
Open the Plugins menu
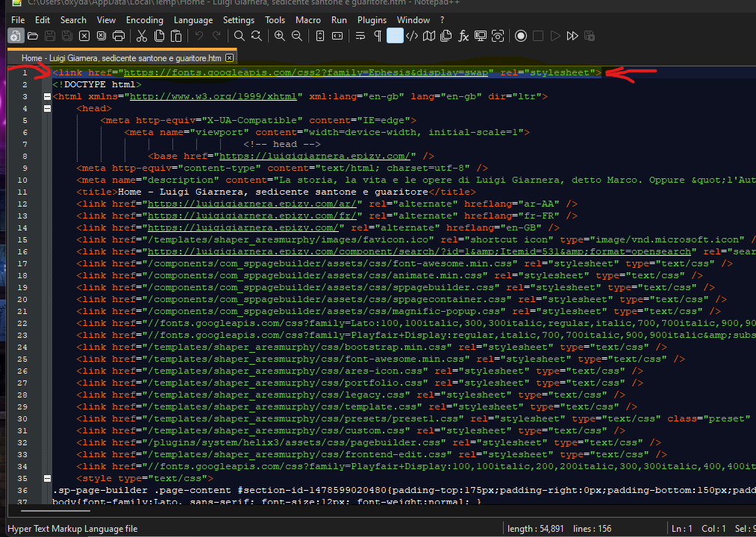coord(372,20)
